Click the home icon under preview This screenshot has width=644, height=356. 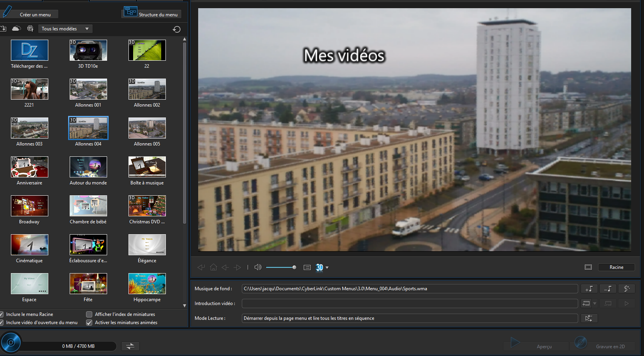click(213, 267)
